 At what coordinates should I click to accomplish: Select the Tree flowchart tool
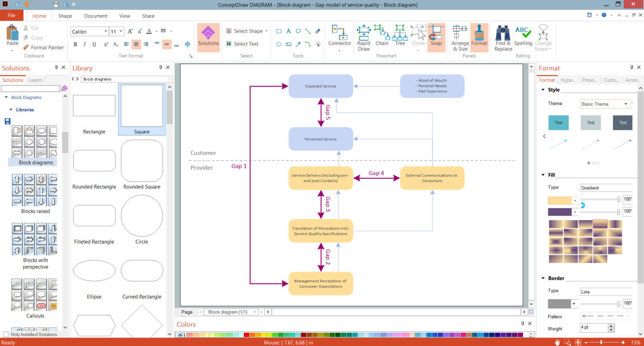399,37
